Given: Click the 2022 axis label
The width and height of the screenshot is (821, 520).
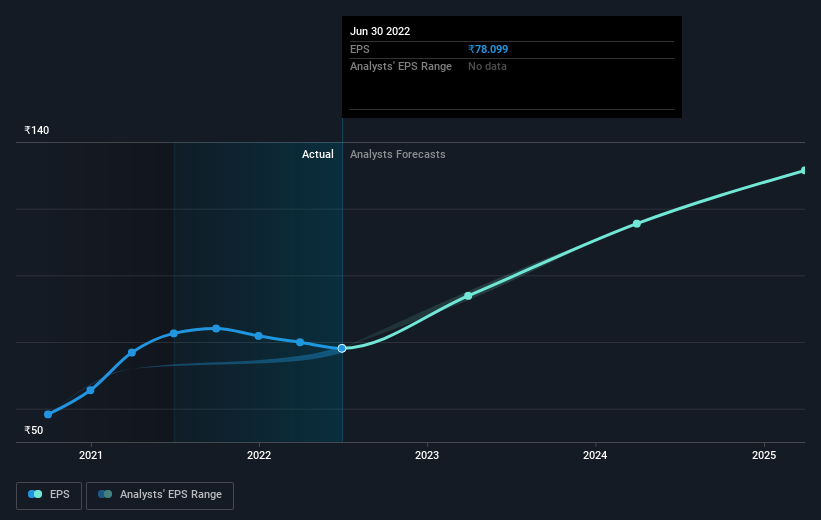Looking at the screenshot, I should [259, 455].
